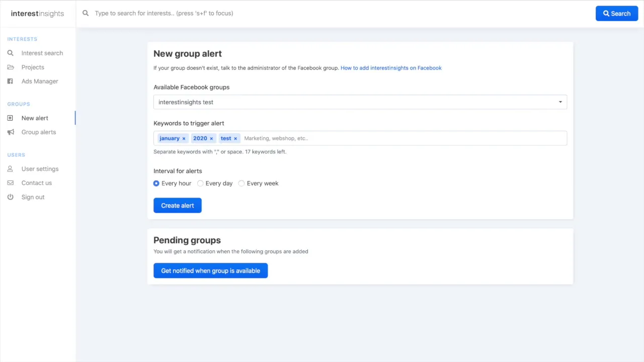This screenshot has width=644, height=362.
Task: Click the Projects folder icon
Action: pos(10,67)
